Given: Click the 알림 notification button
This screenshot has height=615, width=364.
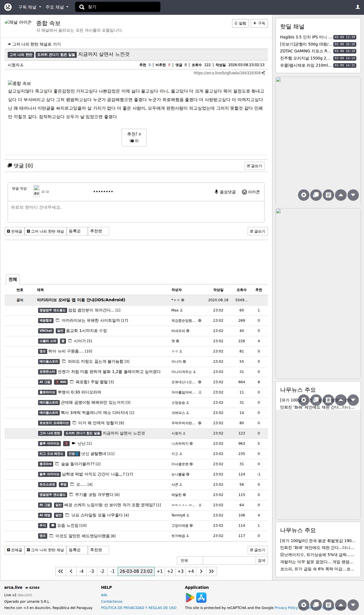Looking at the screenshot, I should coord(240,23).
